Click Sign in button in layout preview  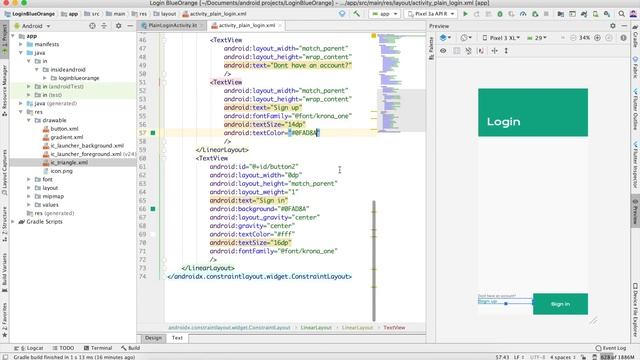[560, 304]
